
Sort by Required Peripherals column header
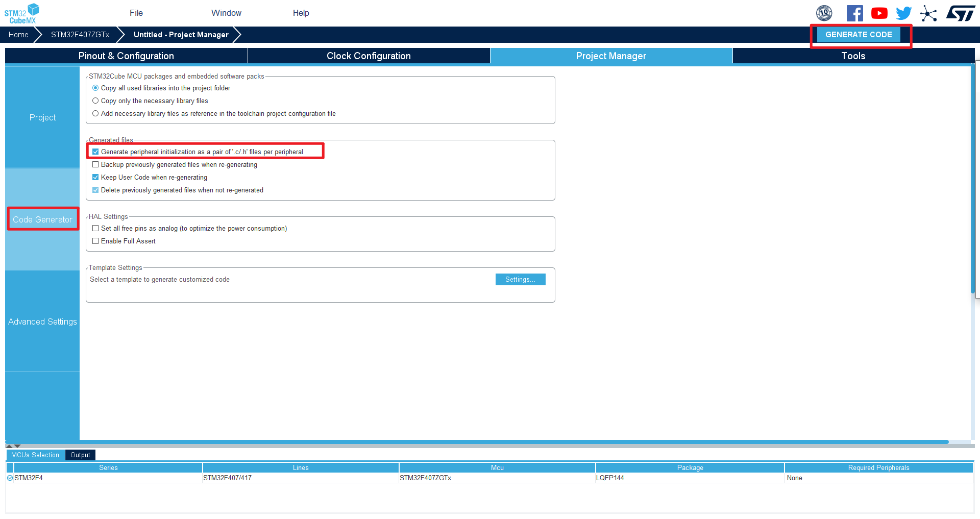tap(878, 468)
